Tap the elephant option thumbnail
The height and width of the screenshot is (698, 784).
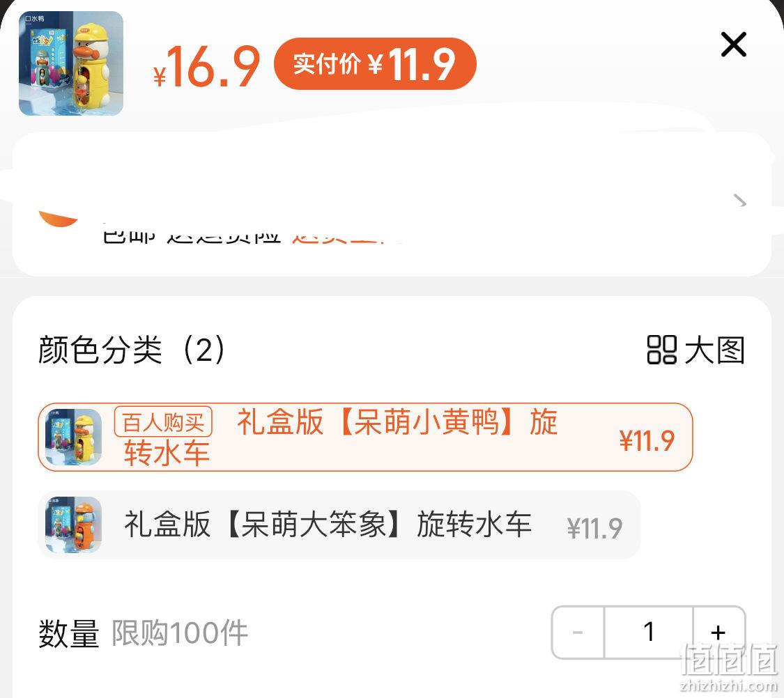[73, 525]
